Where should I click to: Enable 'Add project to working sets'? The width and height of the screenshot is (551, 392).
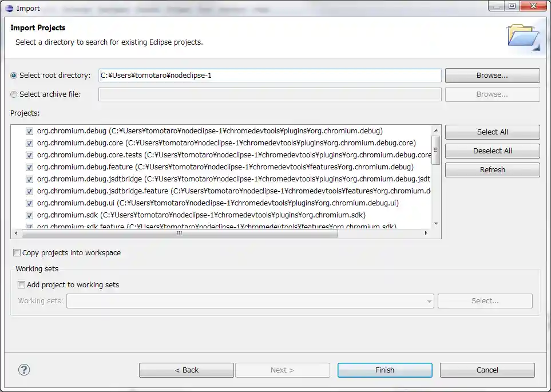pos(21,284)
